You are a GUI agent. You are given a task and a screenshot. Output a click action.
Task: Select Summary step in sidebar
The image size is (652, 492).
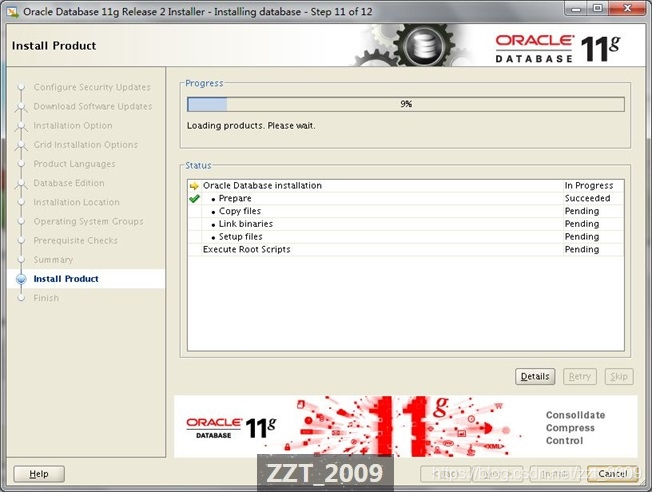[x=53, y=260]
